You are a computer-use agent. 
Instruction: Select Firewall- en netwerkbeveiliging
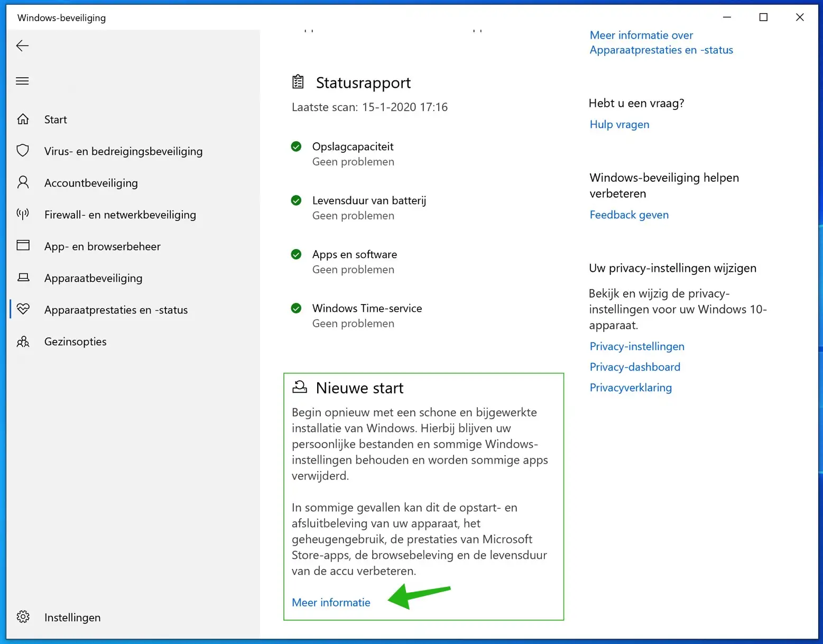(120, 215)
